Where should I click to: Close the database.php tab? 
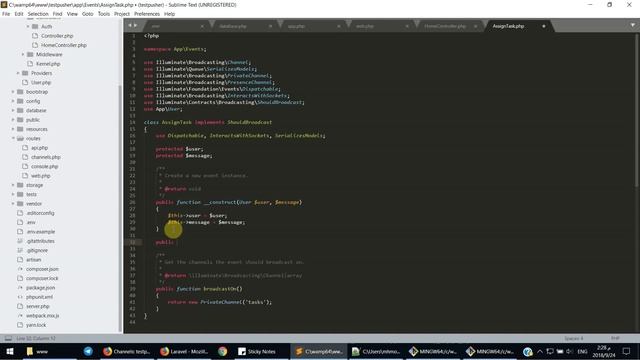(x=270, y=26)
